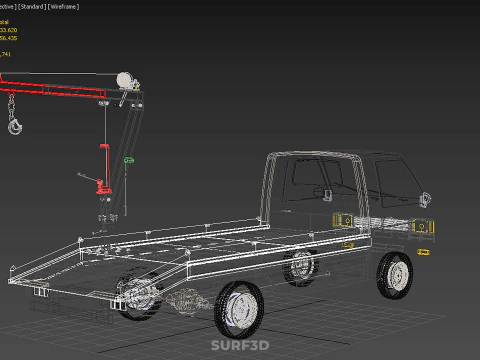
Task: Open the [Standard] viewport shading menu
Action: (x=32, y=7)
